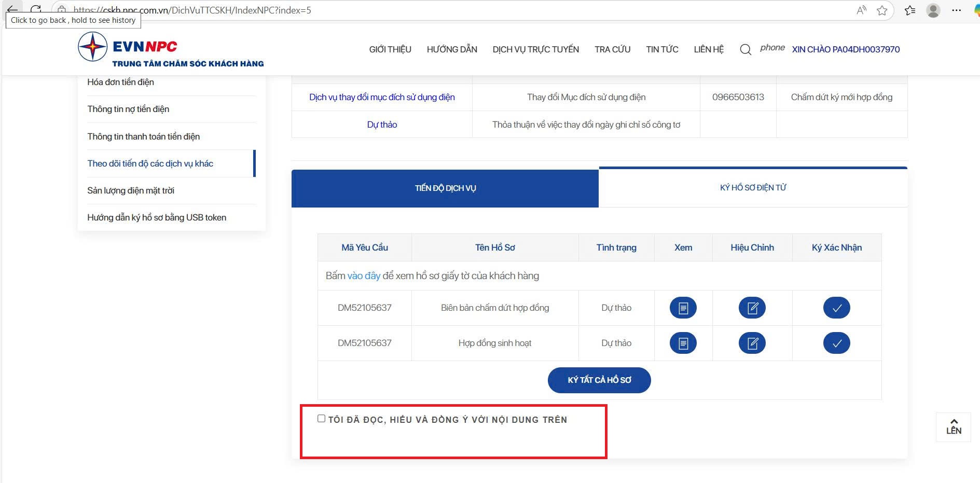Edit the Hợp đồng sinh hoạt record
The width and height of the screenshot is (980, 483).
click(x=752, y=343)
